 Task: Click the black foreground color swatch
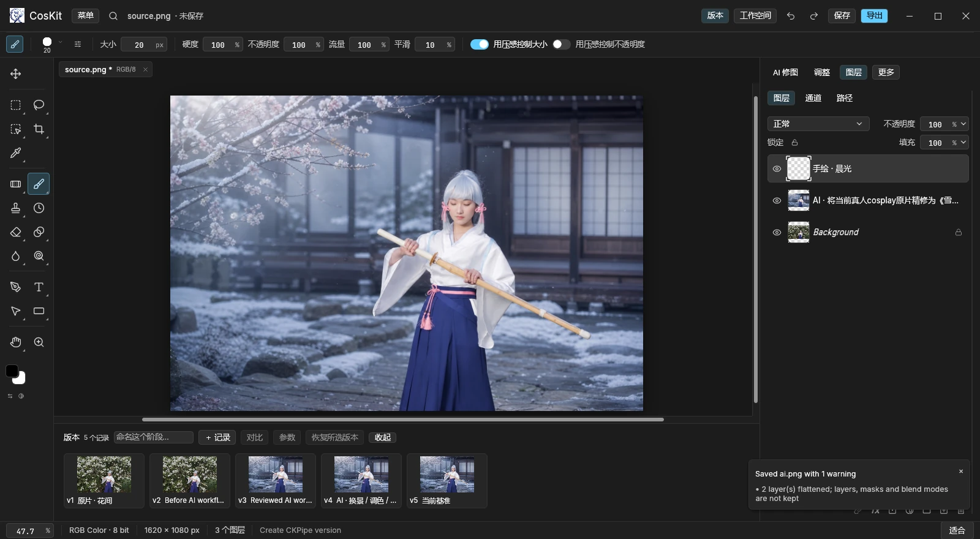coord(12,371)
